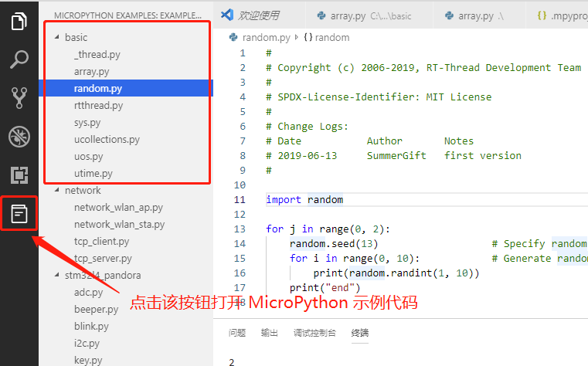Open the 终端 panel tab
Screen dimensions: 588x366
(360, 333)
